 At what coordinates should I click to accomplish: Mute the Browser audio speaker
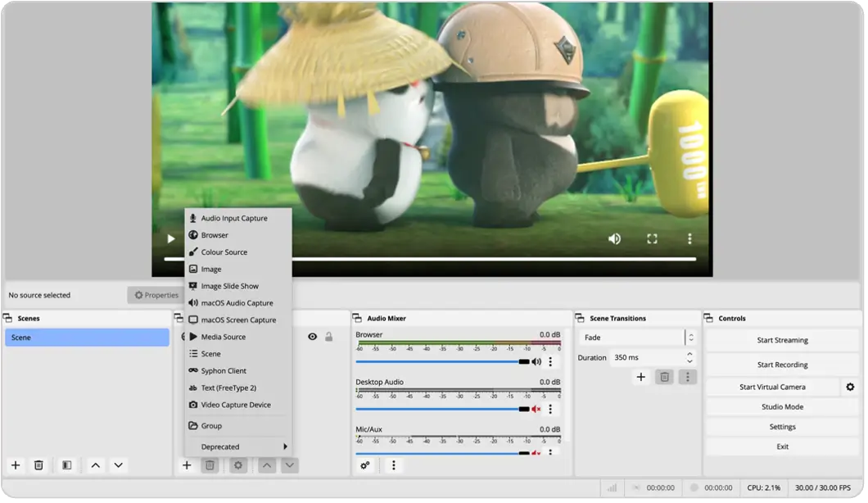536,363
